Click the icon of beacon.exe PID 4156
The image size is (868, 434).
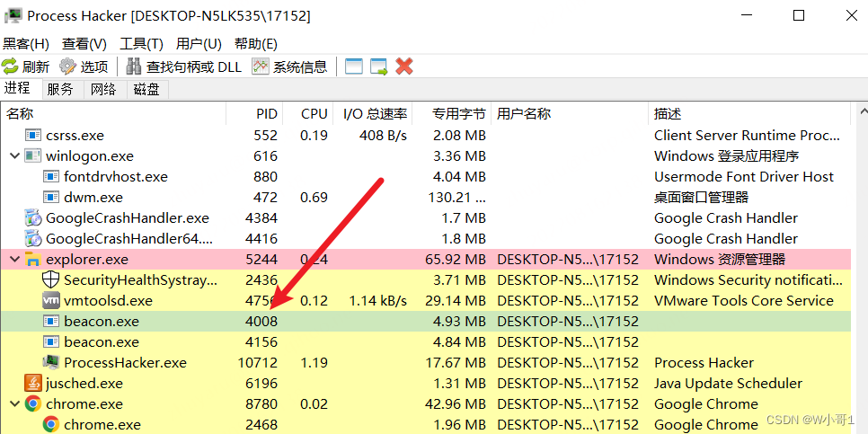(x=51, y=342)
